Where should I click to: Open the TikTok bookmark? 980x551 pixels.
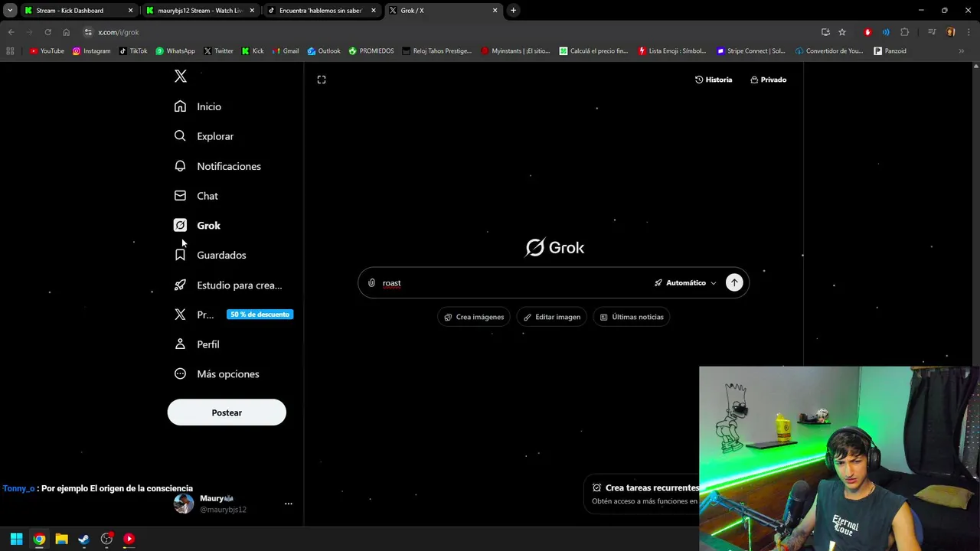133,51
